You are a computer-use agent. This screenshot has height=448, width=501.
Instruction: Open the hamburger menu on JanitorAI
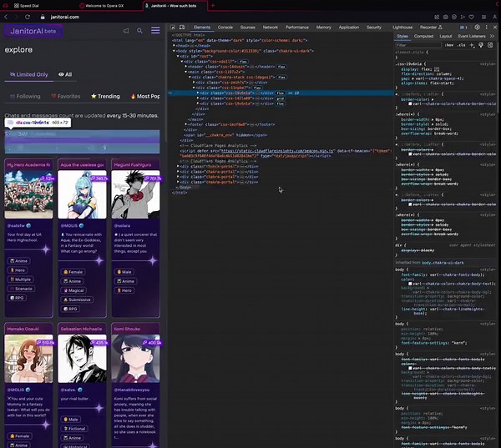(155, 30)
